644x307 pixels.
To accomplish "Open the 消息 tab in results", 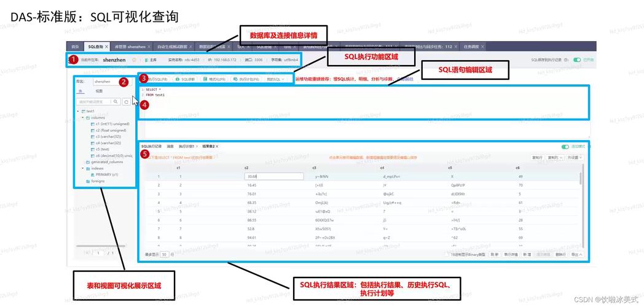I will (170, 146).
